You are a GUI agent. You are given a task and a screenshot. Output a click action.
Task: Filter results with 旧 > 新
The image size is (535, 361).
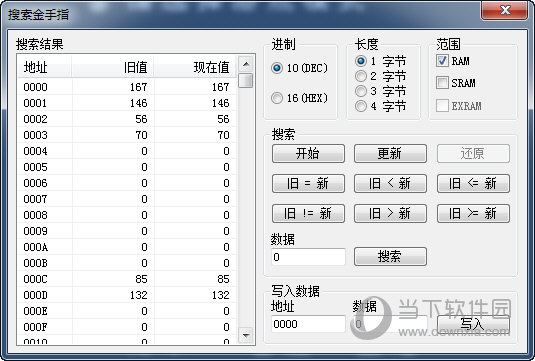coord(390,214)
